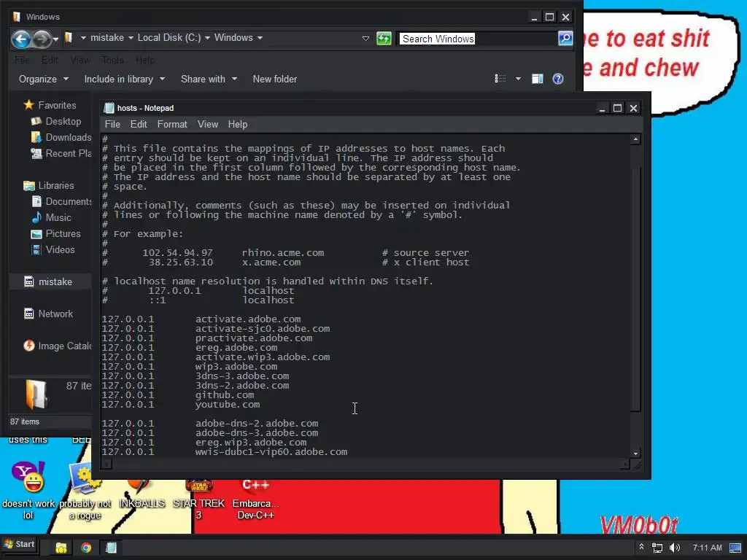
Task: Click the 7:11 AM taskbar clock
Action: coord(707,548)
